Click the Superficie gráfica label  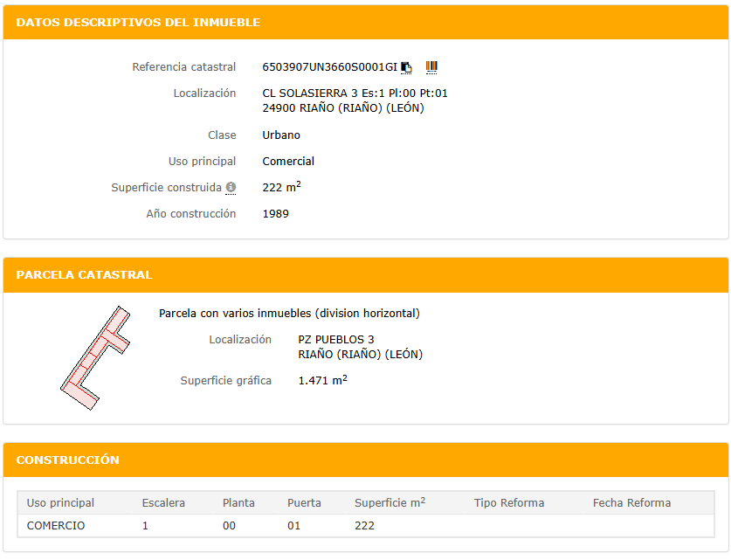(226, 381)
